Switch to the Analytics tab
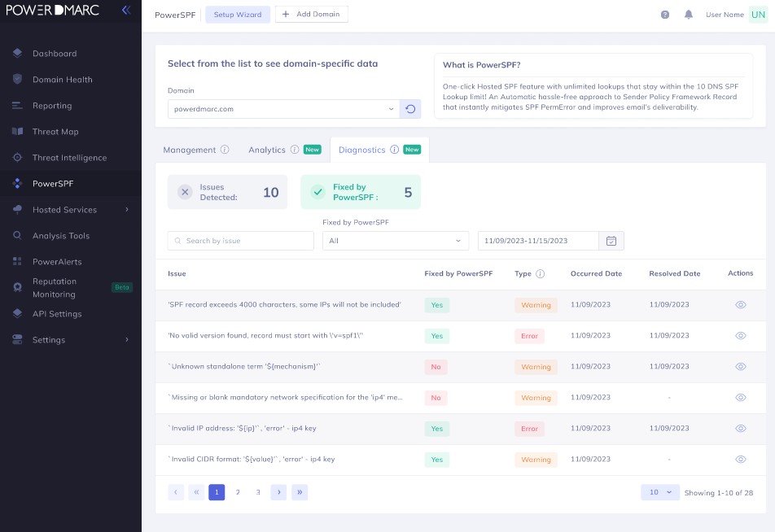The image size is (775, 532). pos(267,150)
